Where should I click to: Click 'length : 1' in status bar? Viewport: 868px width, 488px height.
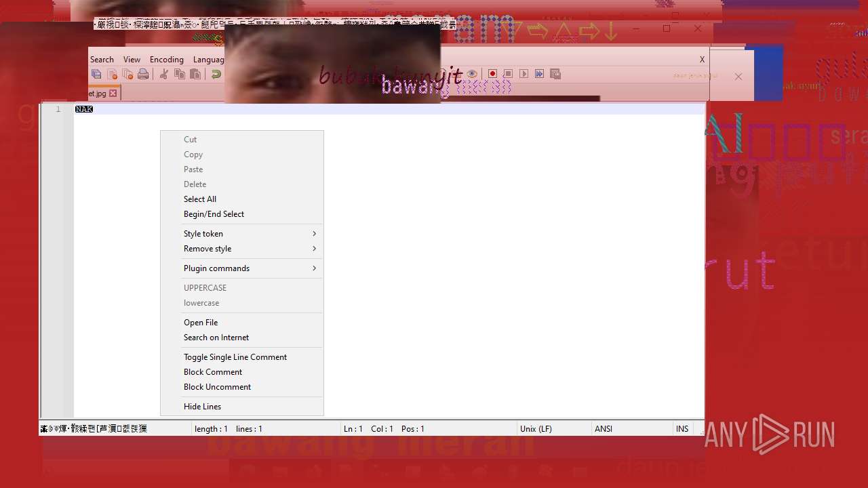pos(211,429)
